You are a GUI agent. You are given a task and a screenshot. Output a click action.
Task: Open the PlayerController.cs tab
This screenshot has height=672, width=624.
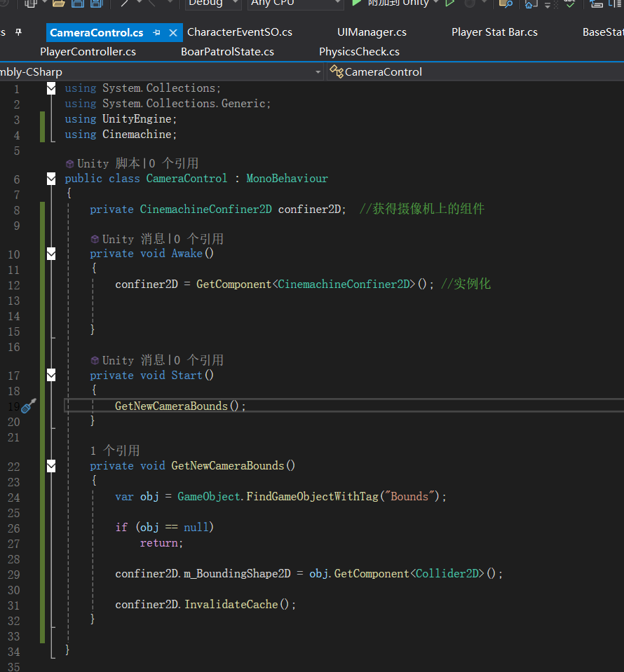click(x=88, y=52)
